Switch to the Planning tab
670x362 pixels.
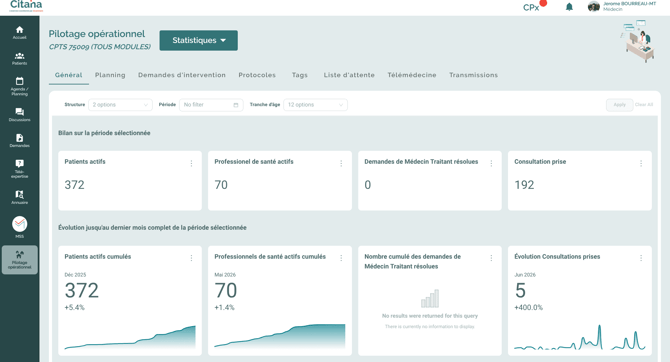[x=110, y=75]
